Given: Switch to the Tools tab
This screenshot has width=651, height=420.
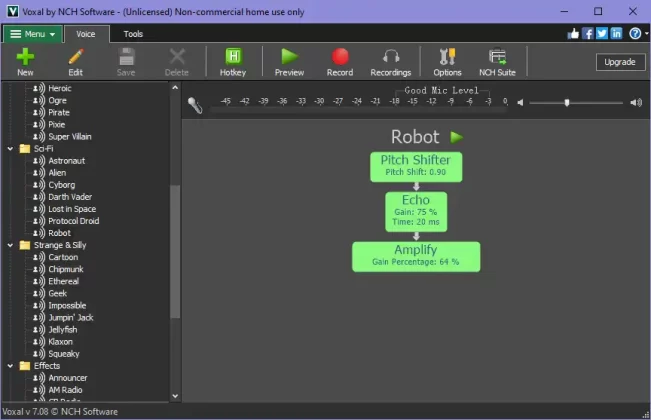Looking at the screenshot, I should click(x=133, y=34).
